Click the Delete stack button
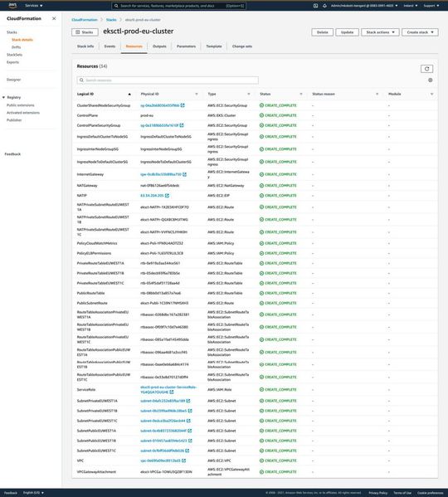Image resolution: width=448 pixels, height=497 pixels. 322,32
